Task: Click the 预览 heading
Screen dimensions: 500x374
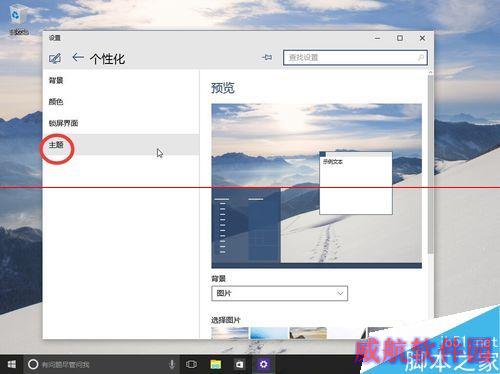Action: tap(223, 88)
